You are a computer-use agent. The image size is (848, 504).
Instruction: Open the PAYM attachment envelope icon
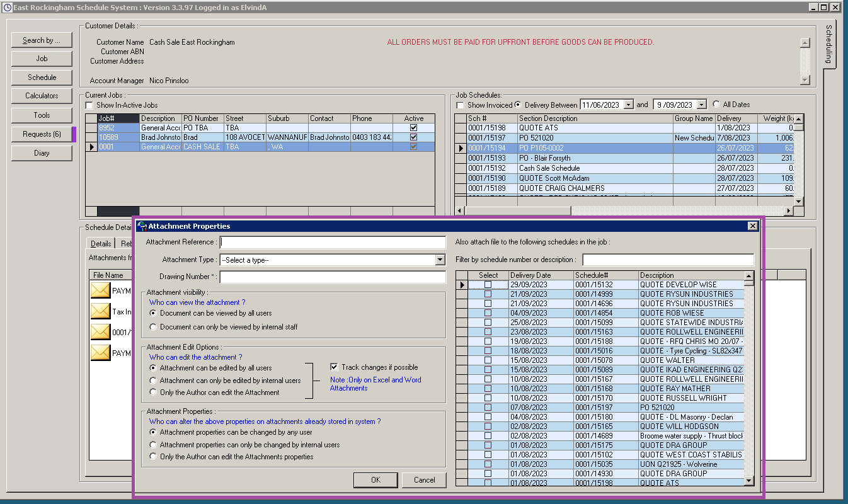[x=101, y=290]
